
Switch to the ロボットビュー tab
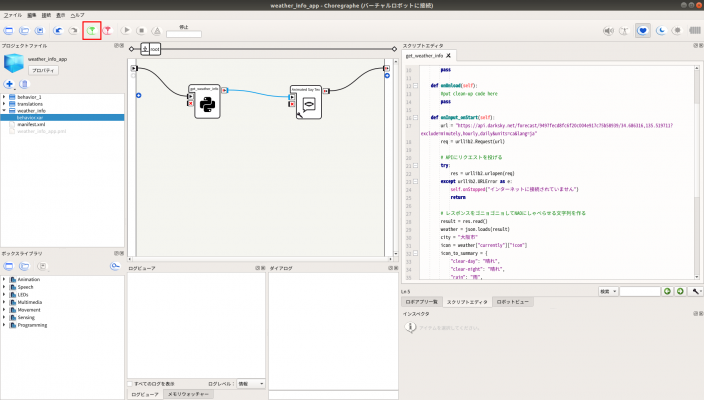513,300
